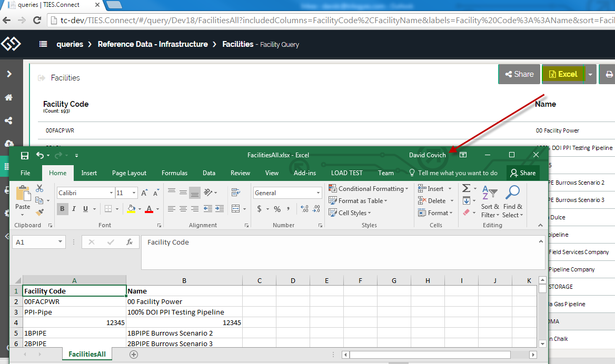Toggle Bold formatting

[x=62, y=209]
